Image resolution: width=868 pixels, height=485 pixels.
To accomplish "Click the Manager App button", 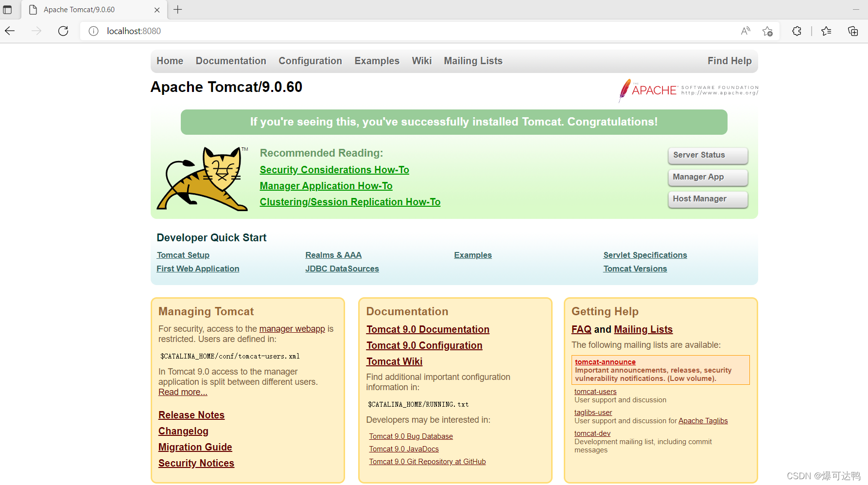I will 708,177.
